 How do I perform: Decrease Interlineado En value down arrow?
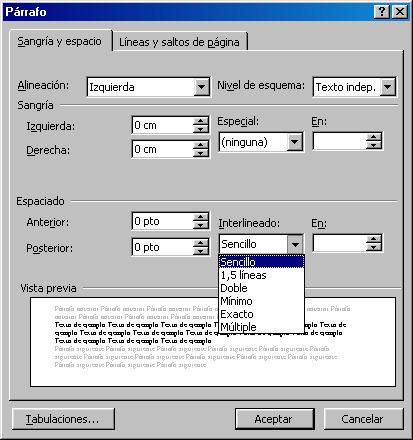pyautogui.click(x=374, y=247)
